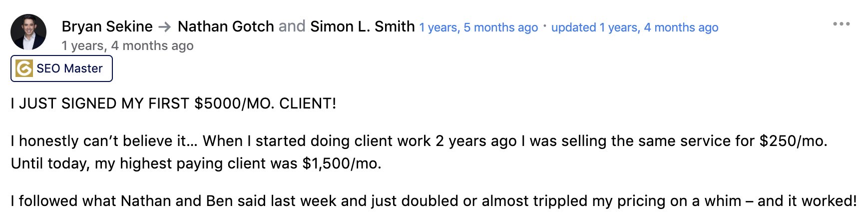Open the three-dots post options menu

(841, 24)
